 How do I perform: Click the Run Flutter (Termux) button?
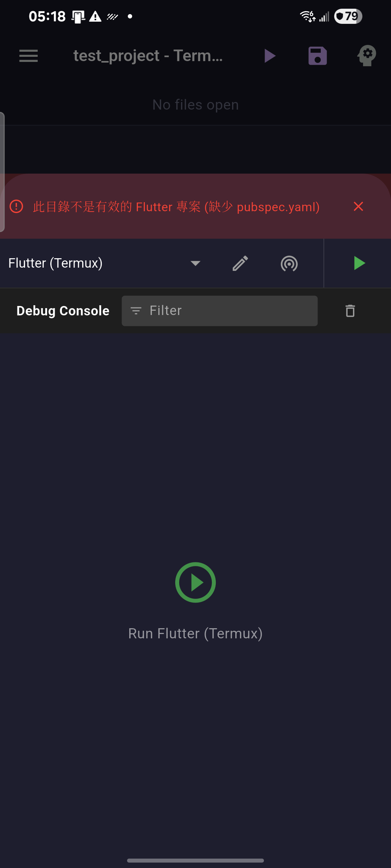(195, 582)
